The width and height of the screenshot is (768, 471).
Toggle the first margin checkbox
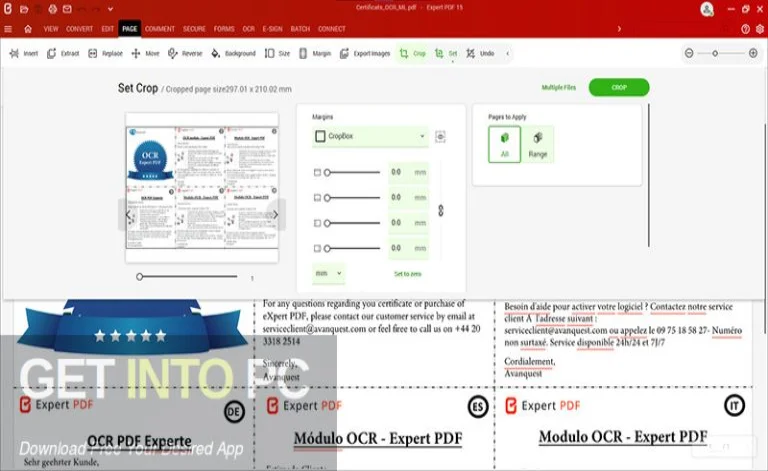pyautogui.click(x=317, y=172)
